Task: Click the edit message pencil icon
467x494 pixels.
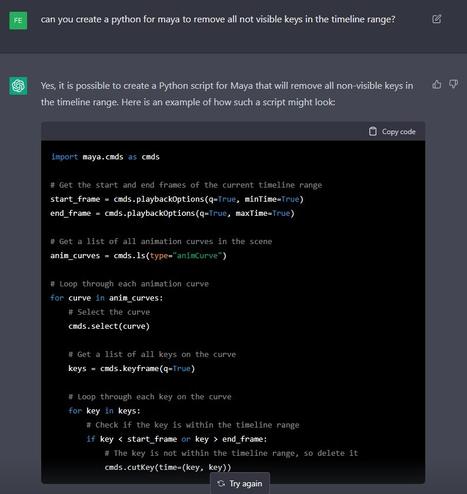Action: click(437, 19)
